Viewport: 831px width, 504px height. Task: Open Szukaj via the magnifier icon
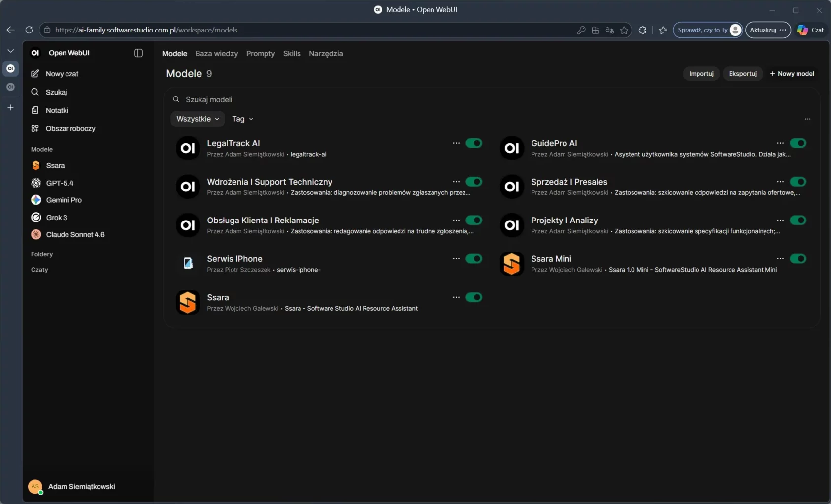pyautogui.click(x=56, y=92)
